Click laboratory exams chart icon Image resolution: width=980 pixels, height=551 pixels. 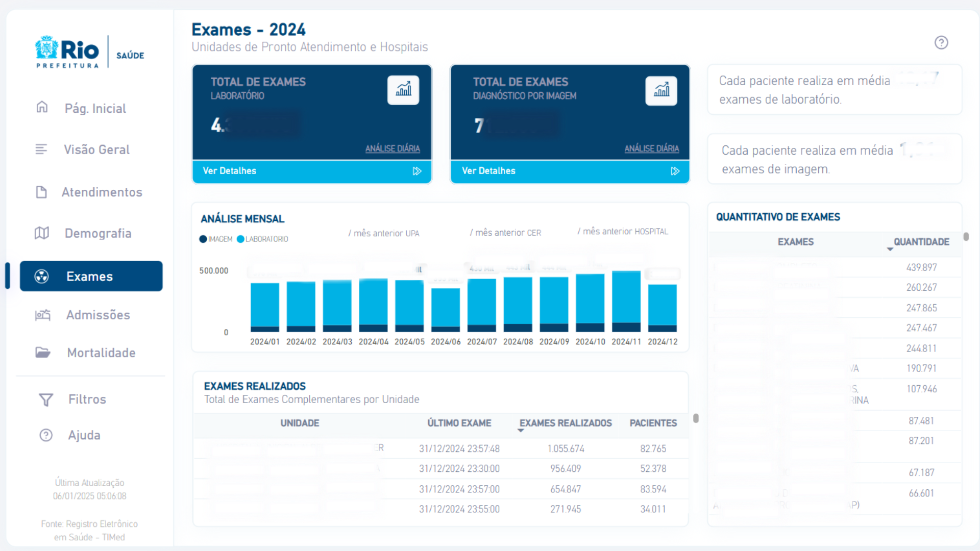(x=403, y=90)
